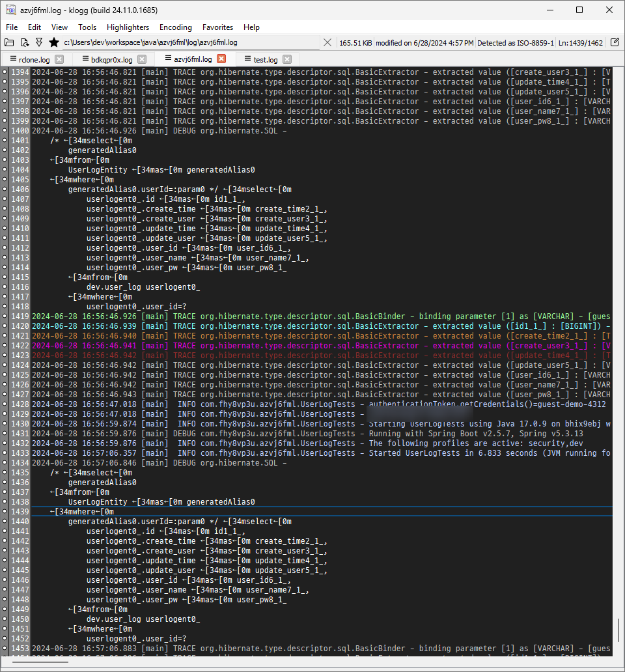
Task: Open the Encoding menu
Action: tap(175, 27)
